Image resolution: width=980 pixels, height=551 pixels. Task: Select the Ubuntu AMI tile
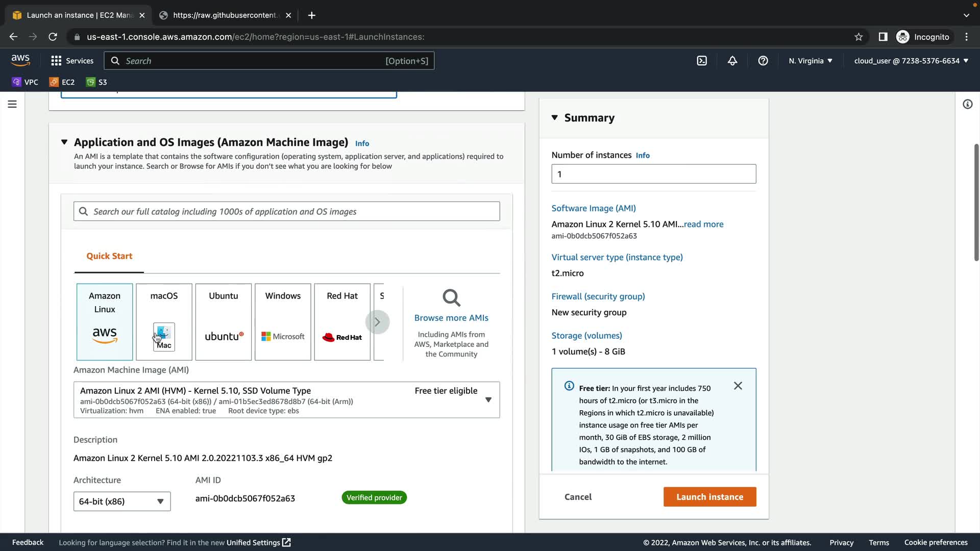point(223,321)
